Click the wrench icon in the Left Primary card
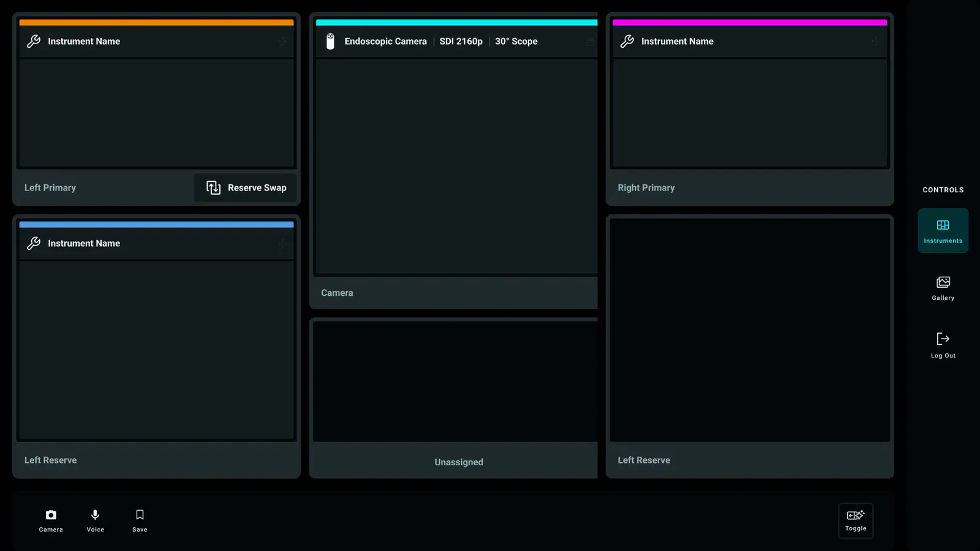This screenshot has height=551, width=980. (x=34, y=41)
